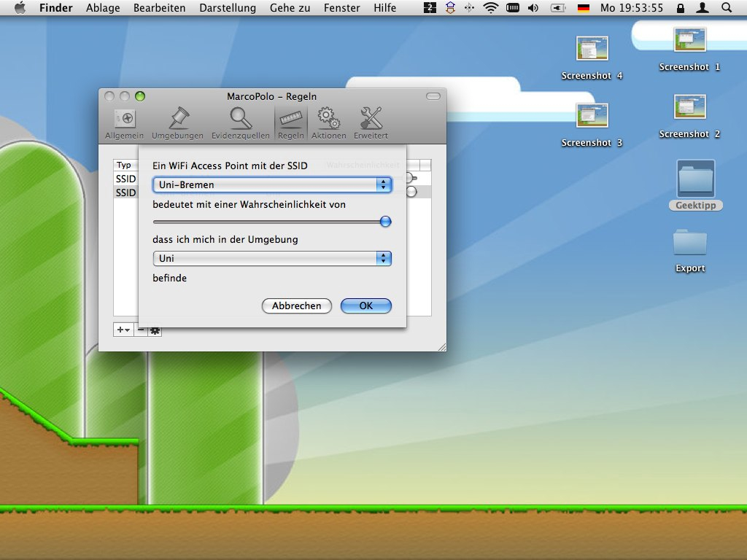Click the window resize grip corner

pyautogui.click(x=441, y=347)
